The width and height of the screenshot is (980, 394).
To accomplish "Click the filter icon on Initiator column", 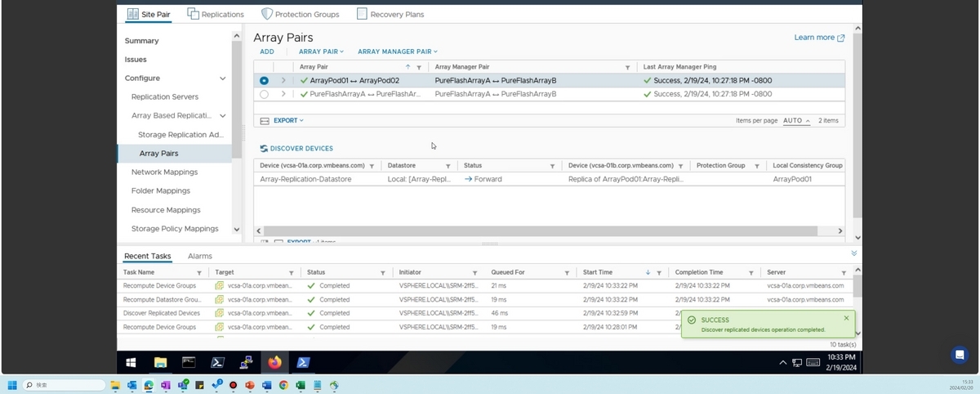I will (x=475, y=272).
